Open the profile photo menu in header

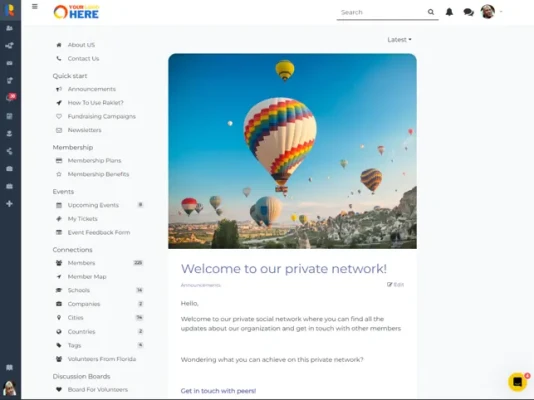tap(488, 12)
